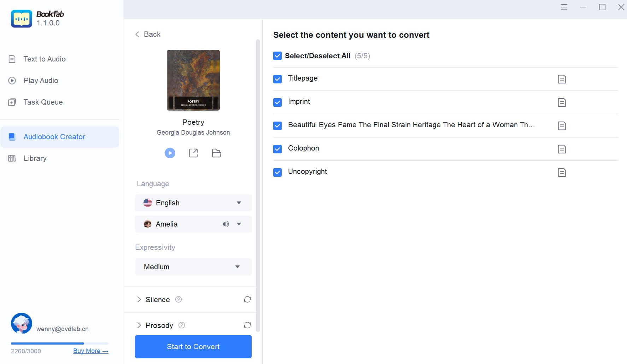This screenshot has width=627, height=364.
Task: Click the Buy More link
Action: click(x=91, y=351)
